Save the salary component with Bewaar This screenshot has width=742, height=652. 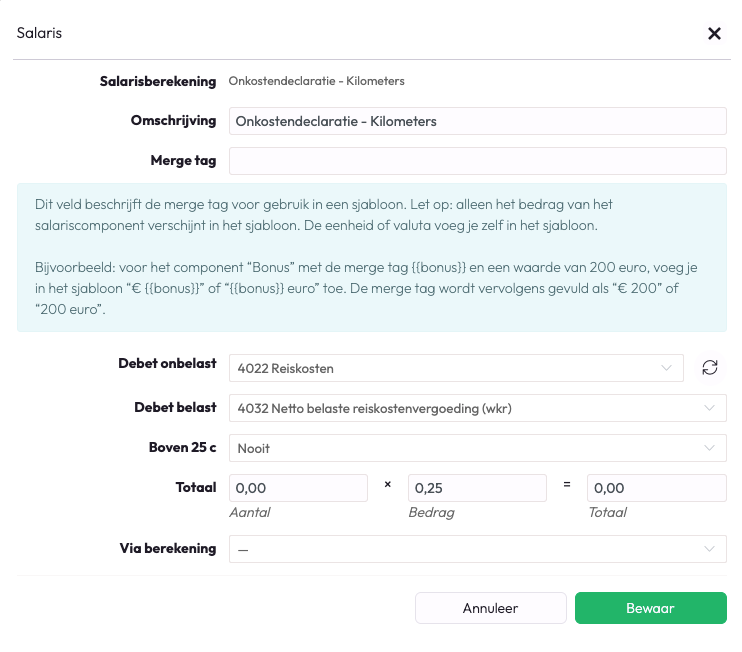tap(651, 608)
